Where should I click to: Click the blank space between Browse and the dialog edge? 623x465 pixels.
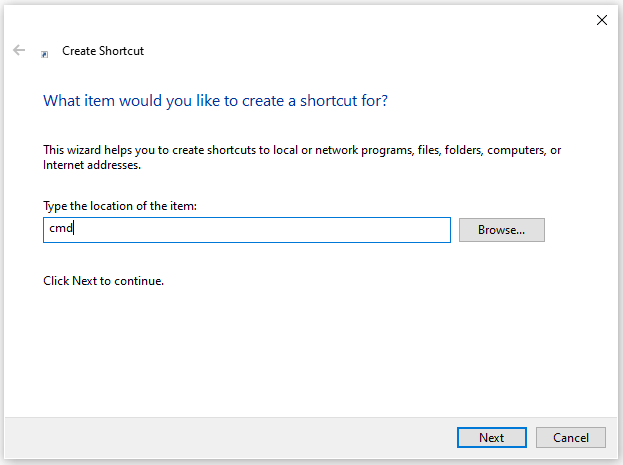[581, 230]
